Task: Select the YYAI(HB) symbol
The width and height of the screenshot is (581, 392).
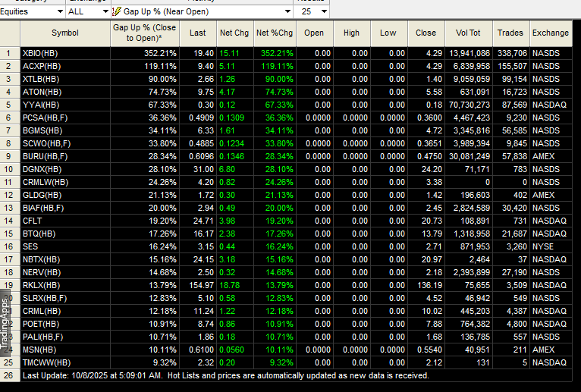Action: click(41, 105)
